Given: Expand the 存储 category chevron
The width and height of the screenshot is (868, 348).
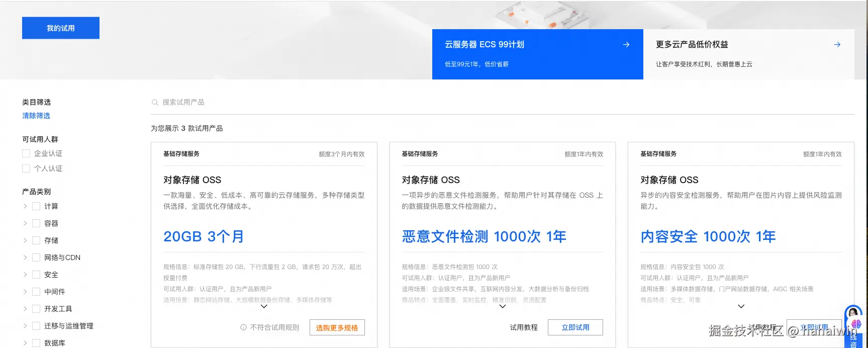Looking at the screenshot, I should pyautogui.click(x=25, y=240).
